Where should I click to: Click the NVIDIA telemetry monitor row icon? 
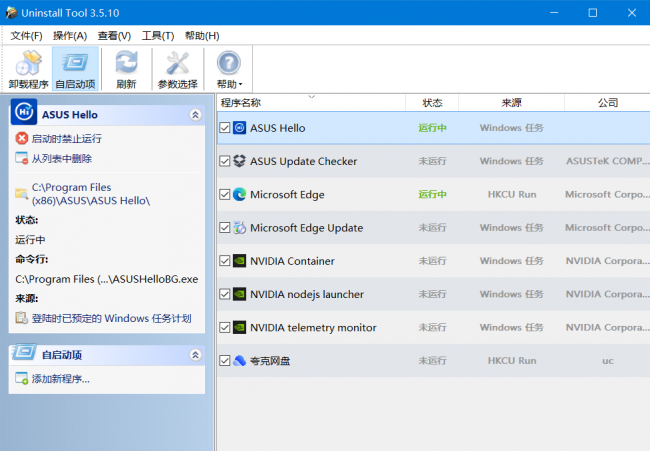240,327
